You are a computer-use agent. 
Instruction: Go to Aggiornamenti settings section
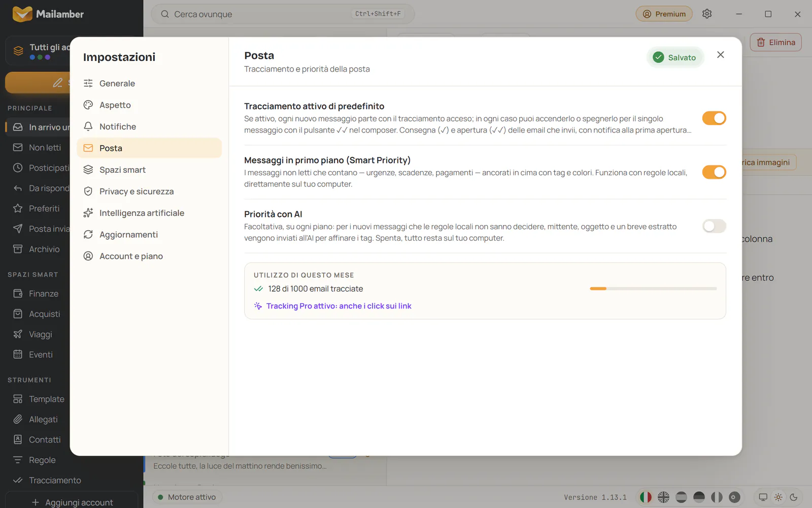pos(149,235)
